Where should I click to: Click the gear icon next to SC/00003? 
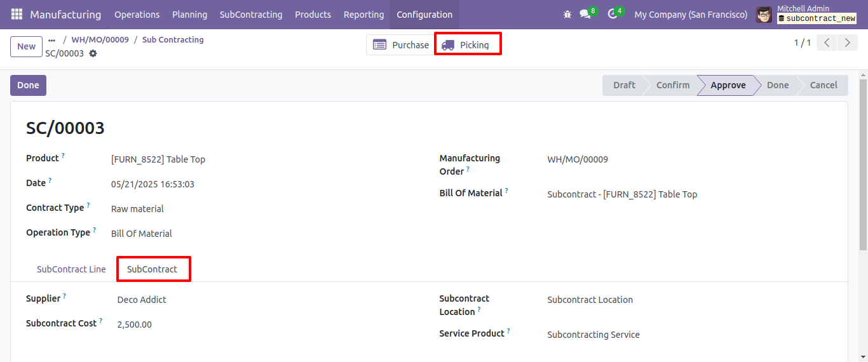tap(93, 53)
